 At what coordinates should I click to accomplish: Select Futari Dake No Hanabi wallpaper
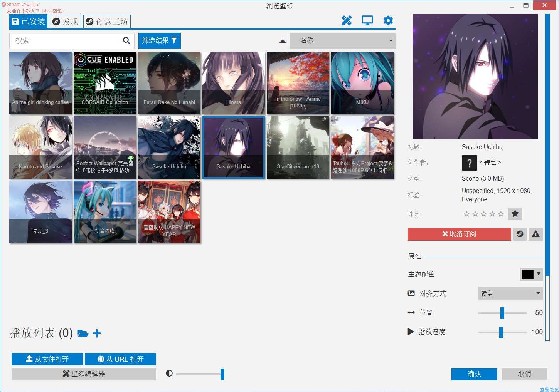coord(169,83)
